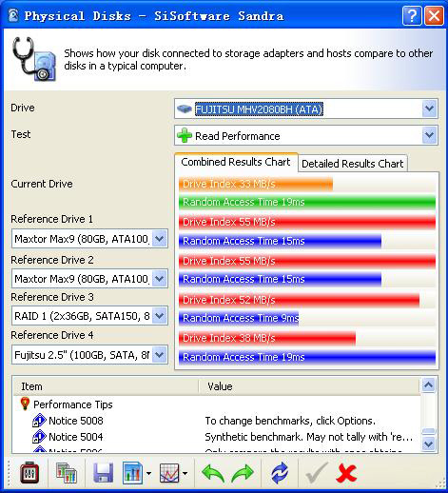This screenshot has height=493, width=448.
Task: Click the Notice 5004 info icon
Action: click(x=39, y=437)
